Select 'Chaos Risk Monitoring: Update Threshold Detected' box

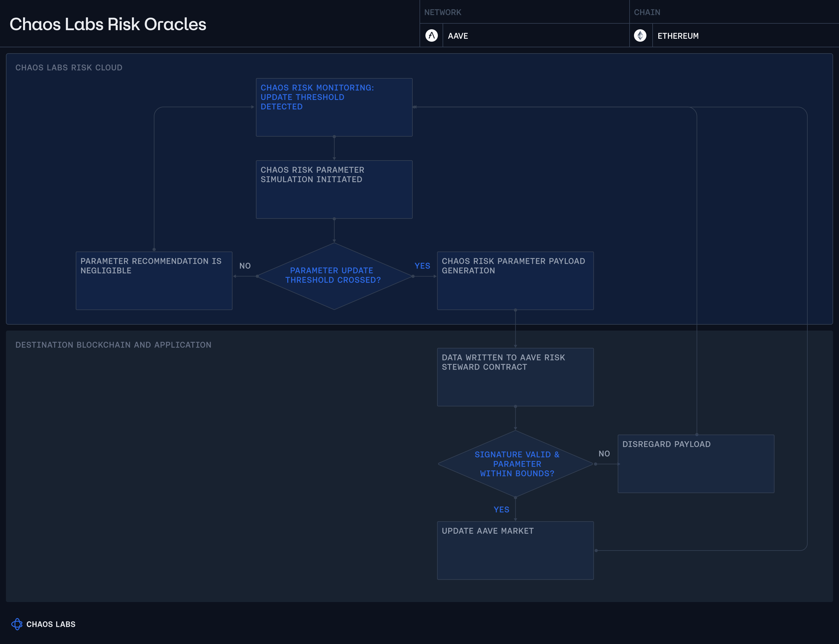[x=334, y=107]
